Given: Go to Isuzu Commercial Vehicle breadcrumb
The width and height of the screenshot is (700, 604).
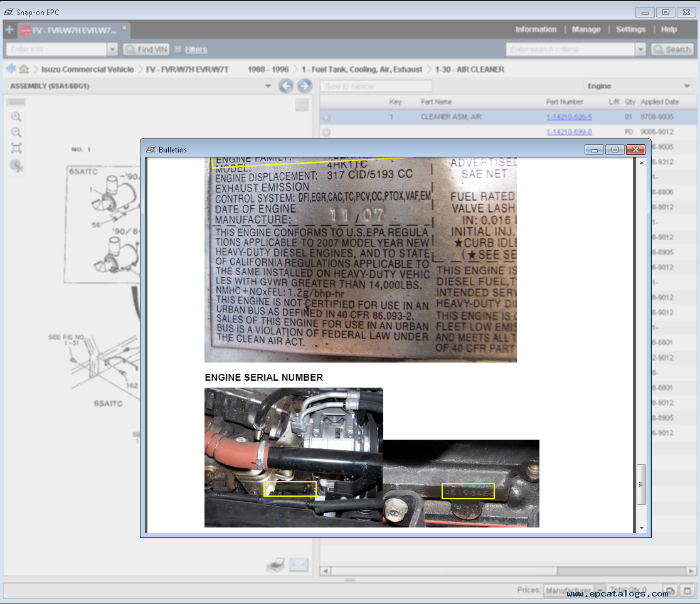Looking at the screenshot, I should click(88, 69).
